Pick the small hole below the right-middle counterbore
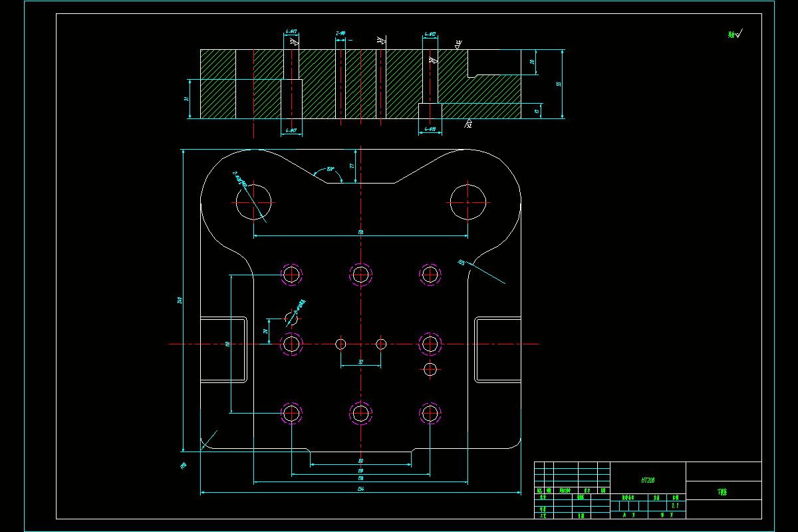This screenshot has width=798, height=532. (430, 368)
